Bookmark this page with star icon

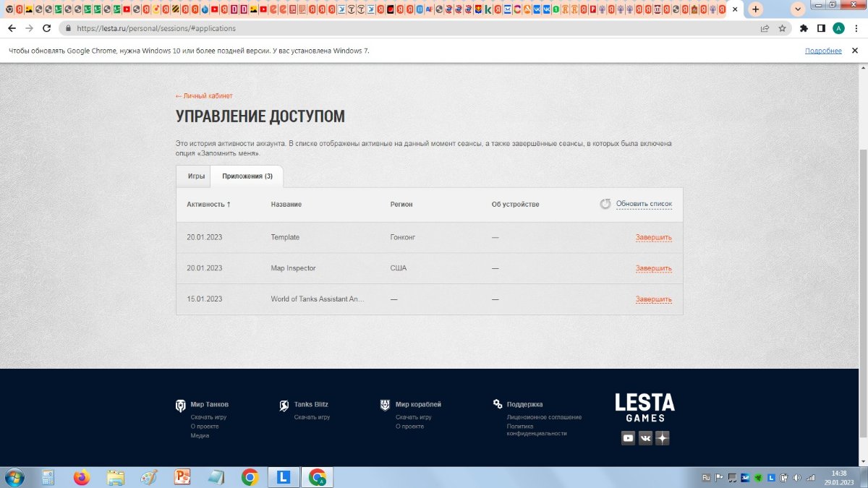point(782,28)
